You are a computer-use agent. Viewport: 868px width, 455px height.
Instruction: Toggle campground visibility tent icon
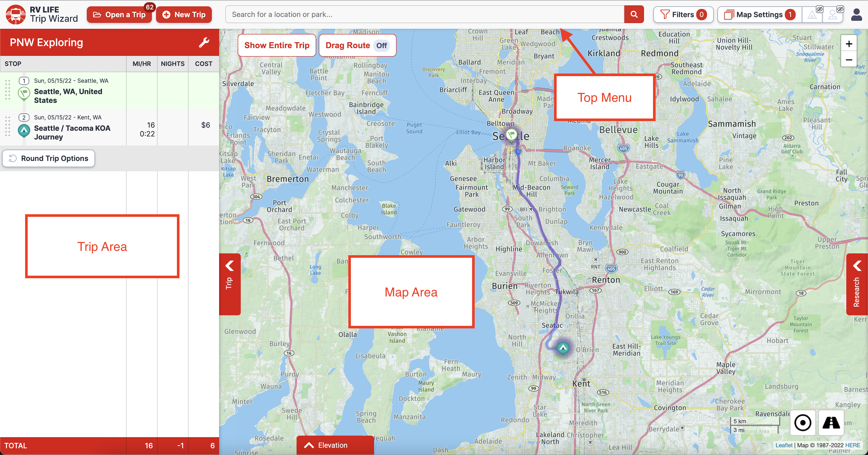tap(812, 14)
